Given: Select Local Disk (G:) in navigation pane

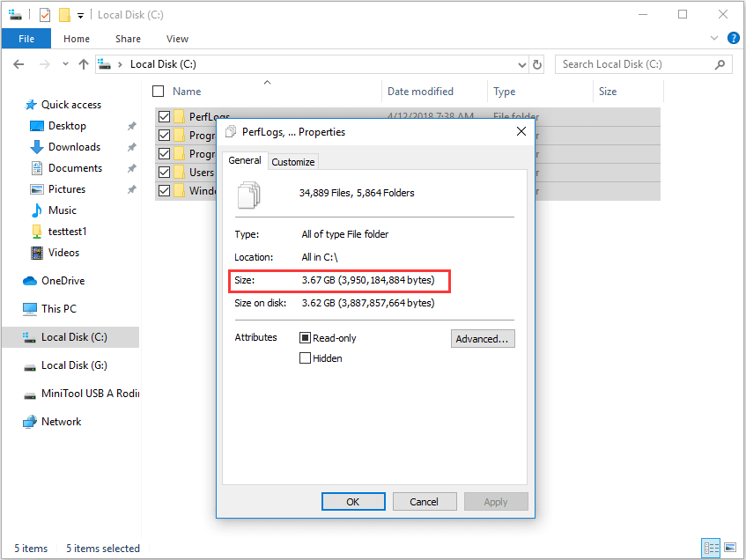Looking at the screenshot, I should pos(74,365).
